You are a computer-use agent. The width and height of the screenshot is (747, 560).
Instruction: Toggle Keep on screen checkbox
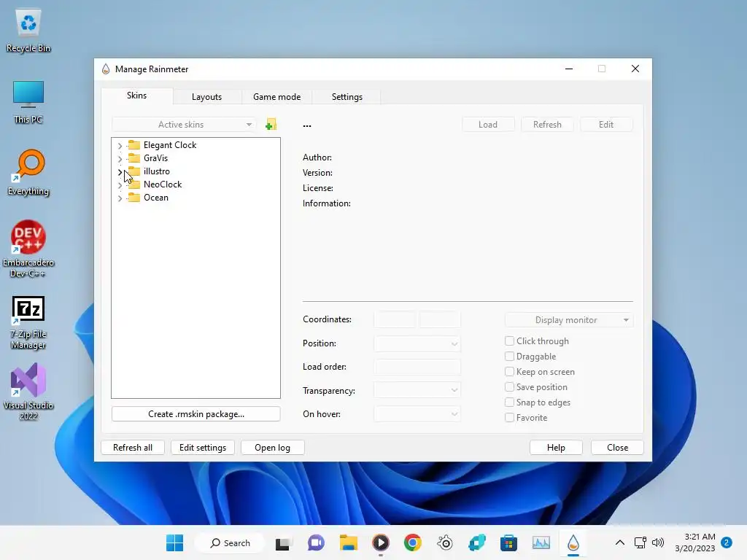(509, 372)
